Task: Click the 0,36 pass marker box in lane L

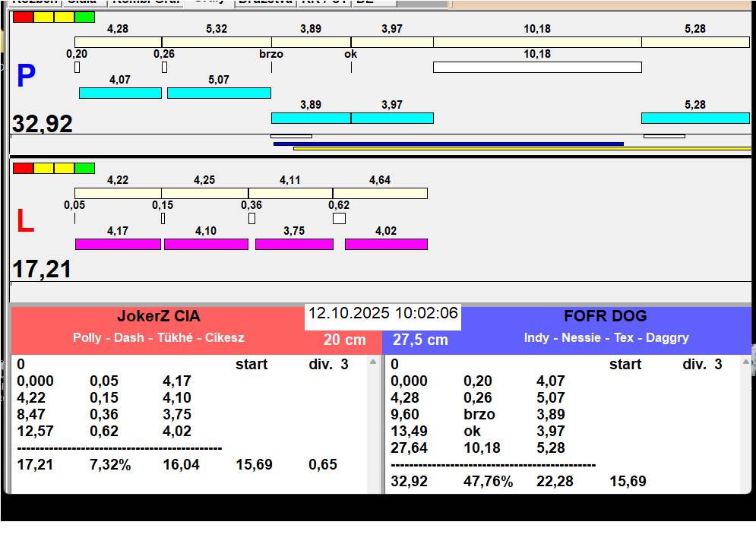Action: point(251,219)
